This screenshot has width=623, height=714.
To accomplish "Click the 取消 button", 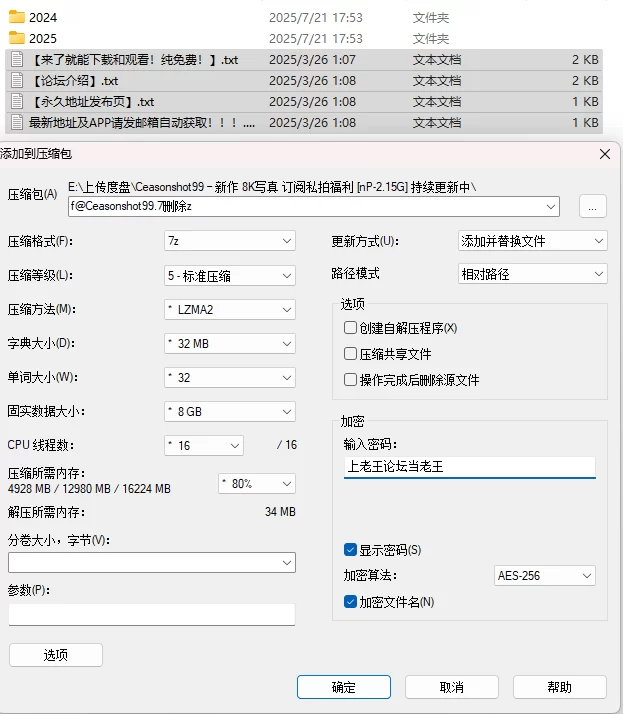I will click(x=452, y=687).
